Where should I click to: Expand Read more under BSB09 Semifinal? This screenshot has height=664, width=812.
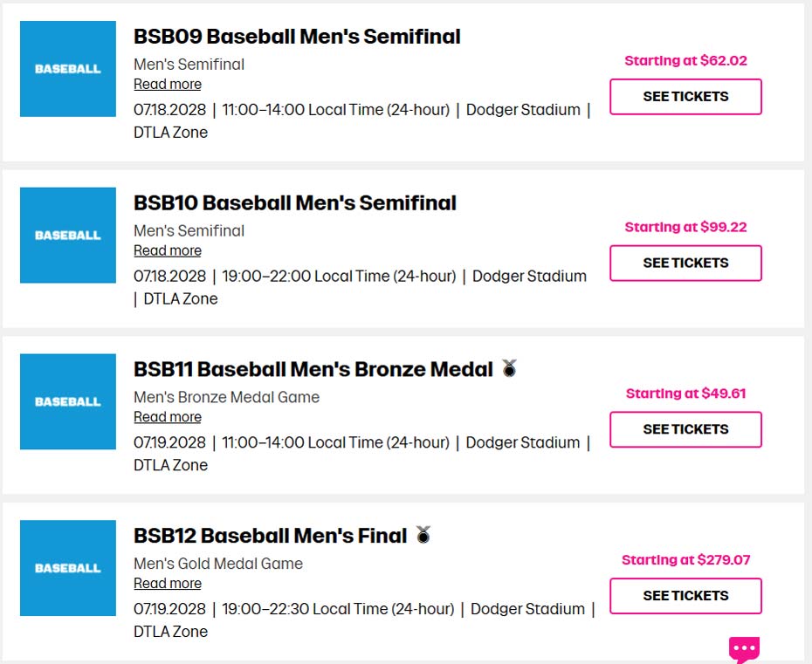pyautogui.click(x=168, y=85)
